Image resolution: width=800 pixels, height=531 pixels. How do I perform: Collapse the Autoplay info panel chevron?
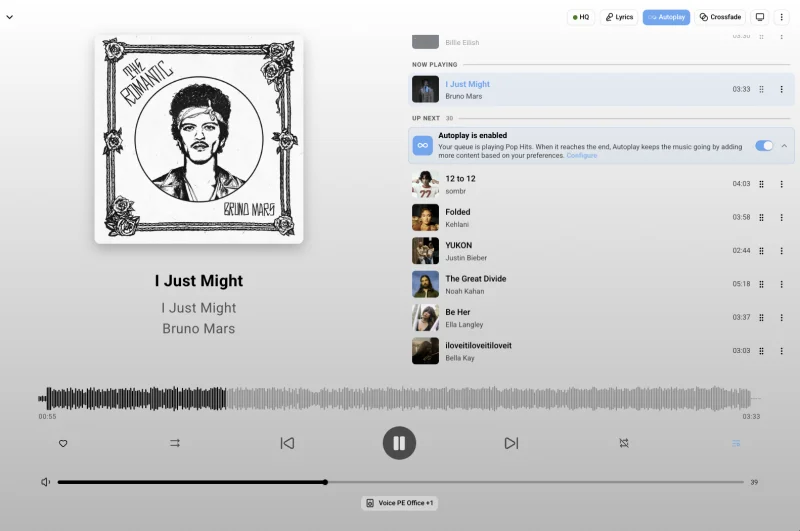coord(784,146)
